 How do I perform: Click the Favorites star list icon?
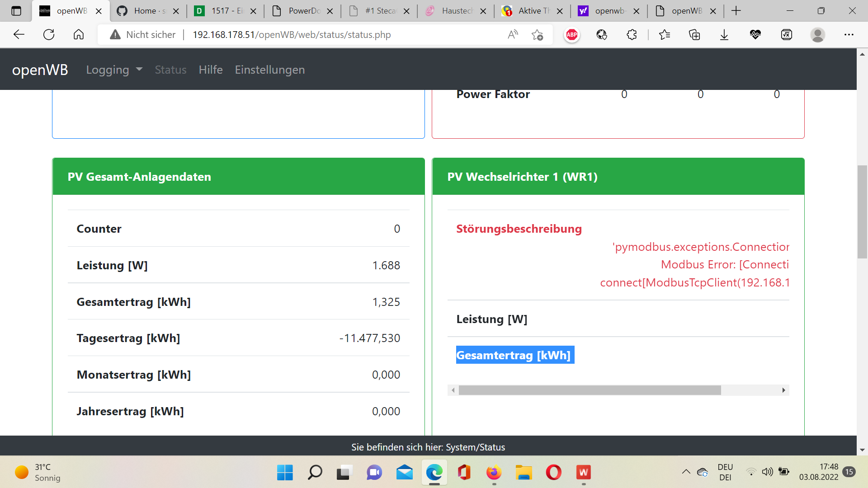pos(664,35)
